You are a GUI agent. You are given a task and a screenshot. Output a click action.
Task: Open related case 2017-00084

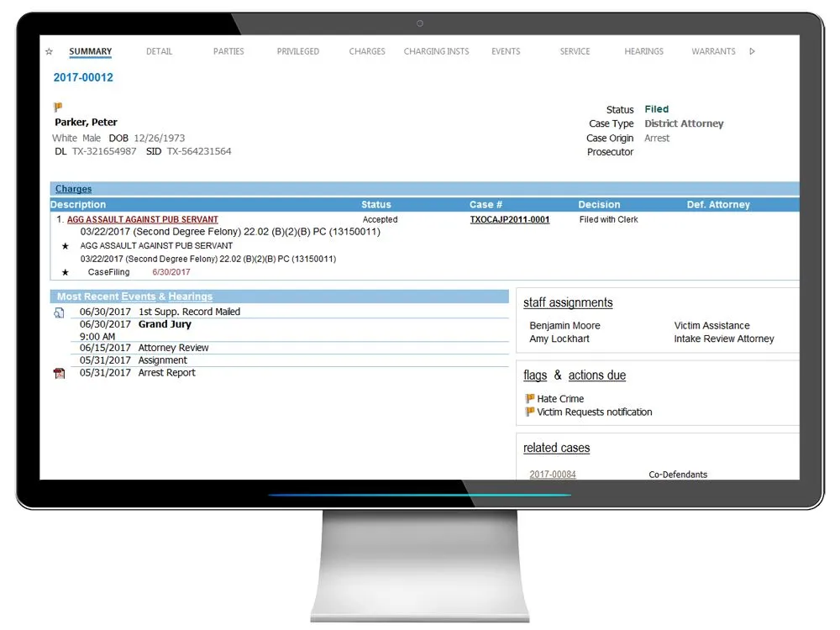(x=553, y=475)
